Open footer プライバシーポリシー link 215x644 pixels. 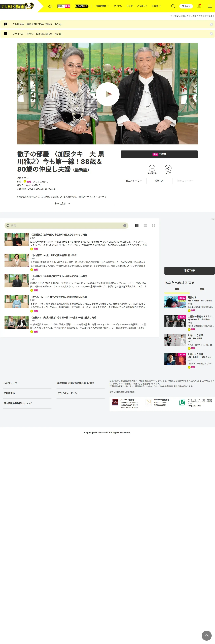point(68,393)
